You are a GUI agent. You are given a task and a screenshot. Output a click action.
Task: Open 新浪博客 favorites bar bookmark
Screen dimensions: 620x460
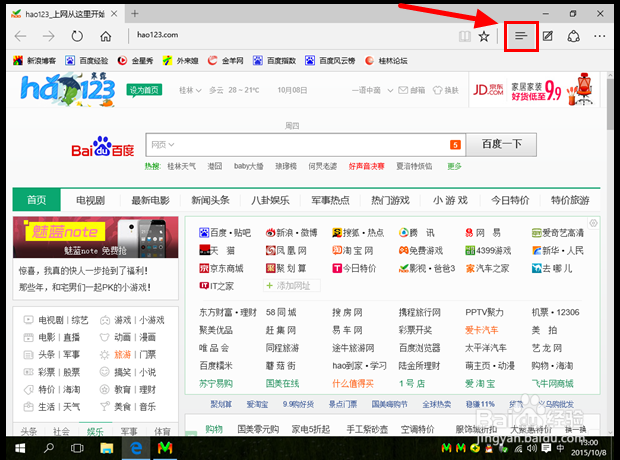pos(34,61)
